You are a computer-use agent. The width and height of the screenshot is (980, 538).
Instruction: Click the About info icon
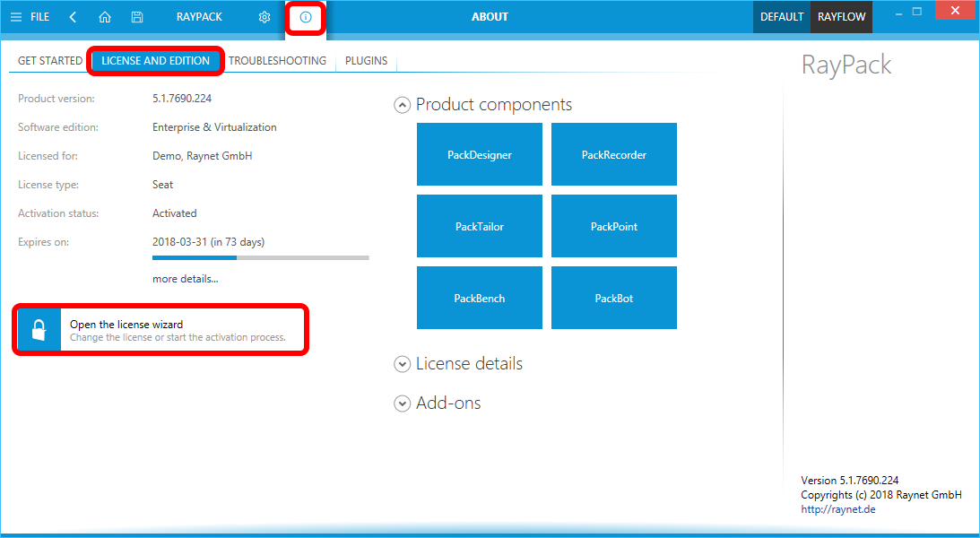click(x=306, y=18)
